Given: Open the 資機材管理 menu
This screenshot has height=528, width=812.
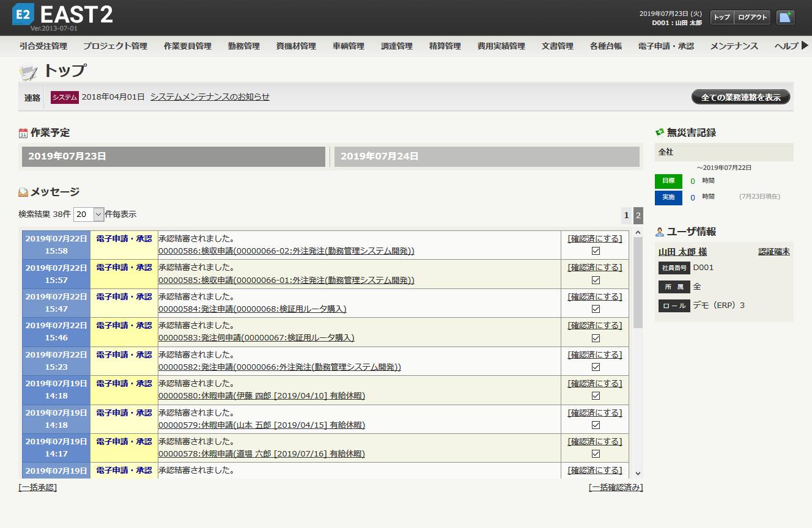Looking at the screenshot, I should [x=296, y=46].
